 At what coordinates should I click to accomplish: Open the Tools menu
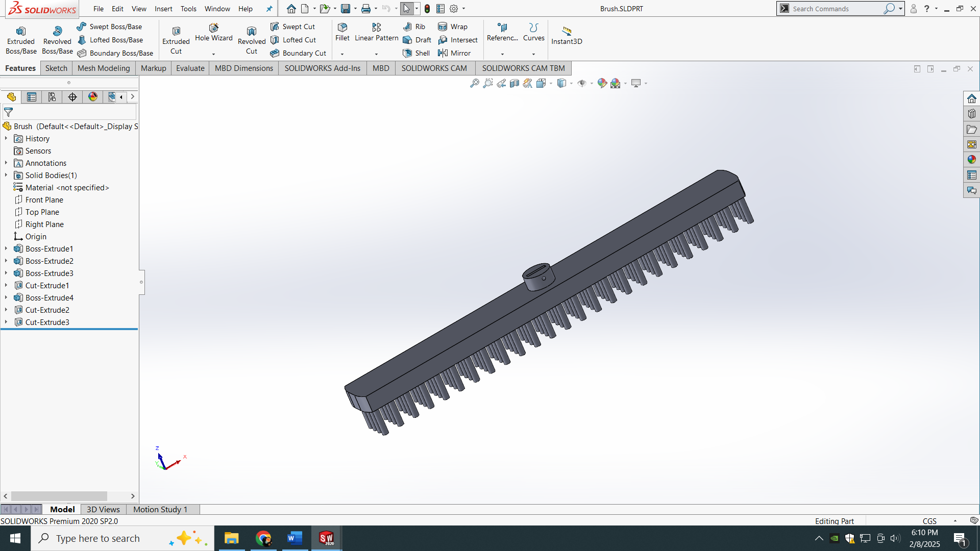188,9
